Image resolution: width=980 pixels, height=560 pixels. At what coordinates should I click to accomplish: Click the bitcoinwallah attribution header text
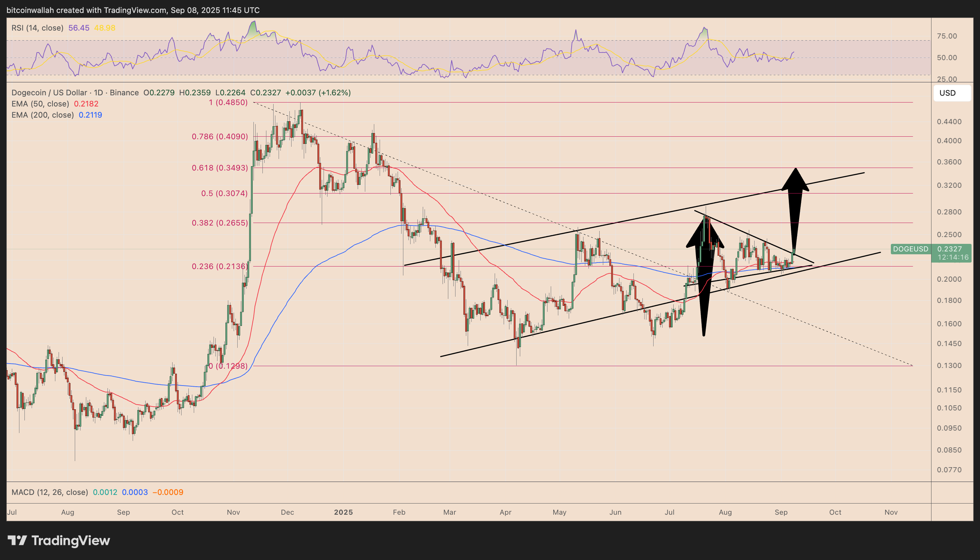point(133,10)
